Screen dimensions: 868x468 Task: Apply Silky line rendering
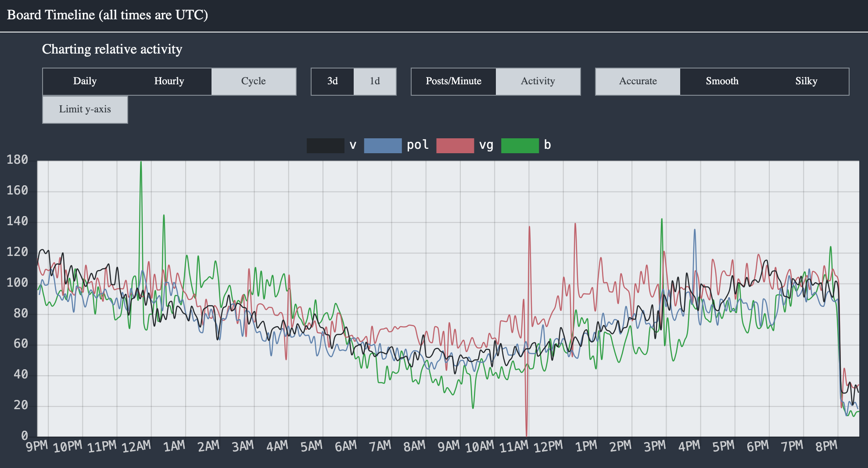pyautogui.click(x=806, y=81)
